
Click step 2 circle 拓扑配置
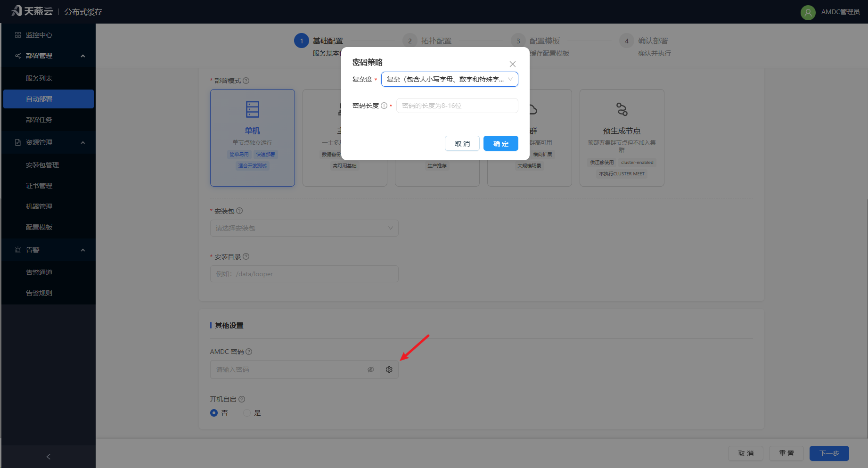point(410,41)
